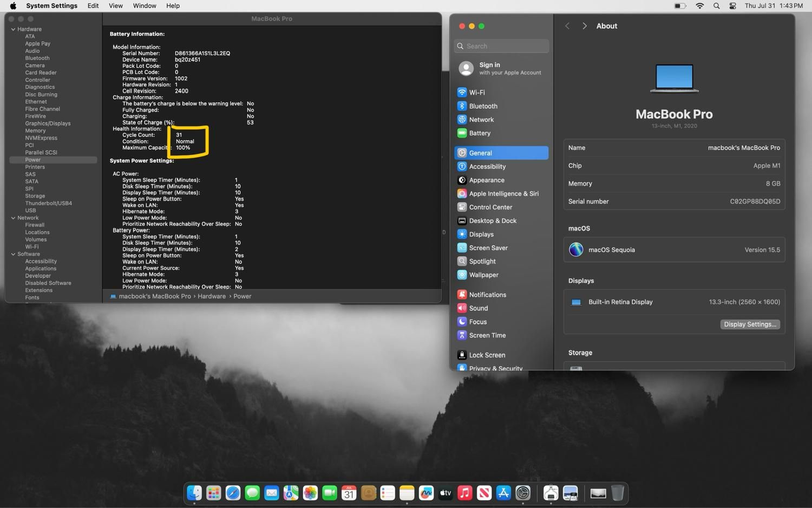The height and width of the screenshot is (508, 812).
Task: Open Notes from the Dock
Action: [x=407, y=493]
